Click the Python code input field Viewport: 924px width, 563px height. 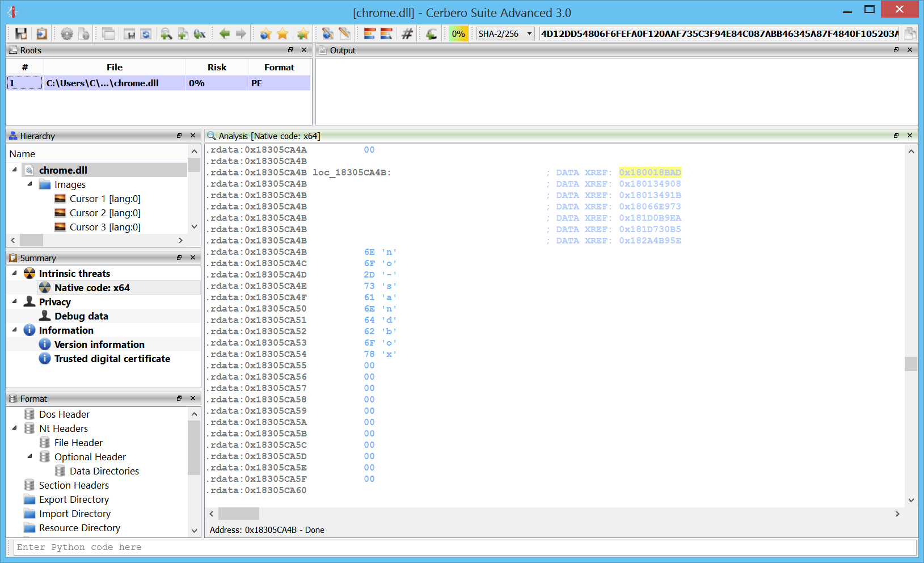pyautogui.click(x=465, y=547)
